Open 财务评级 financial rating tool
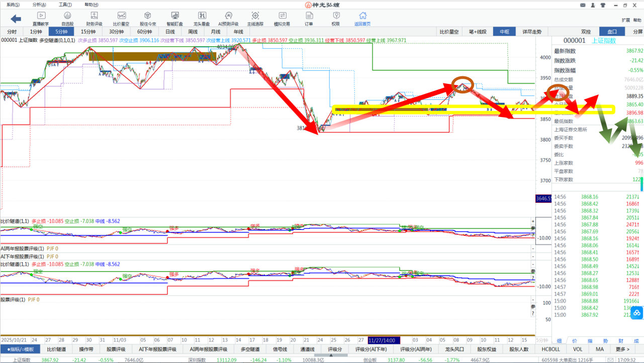The width and height of the screenshot is (644, 363). point(94,19)
